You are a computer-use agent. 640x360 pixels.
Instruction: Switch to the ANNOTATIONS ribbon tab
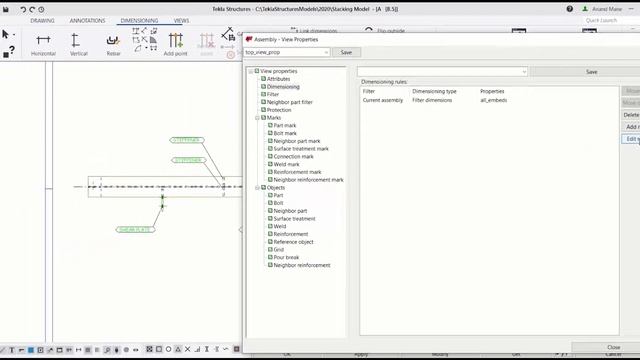(x=87, y=20)
